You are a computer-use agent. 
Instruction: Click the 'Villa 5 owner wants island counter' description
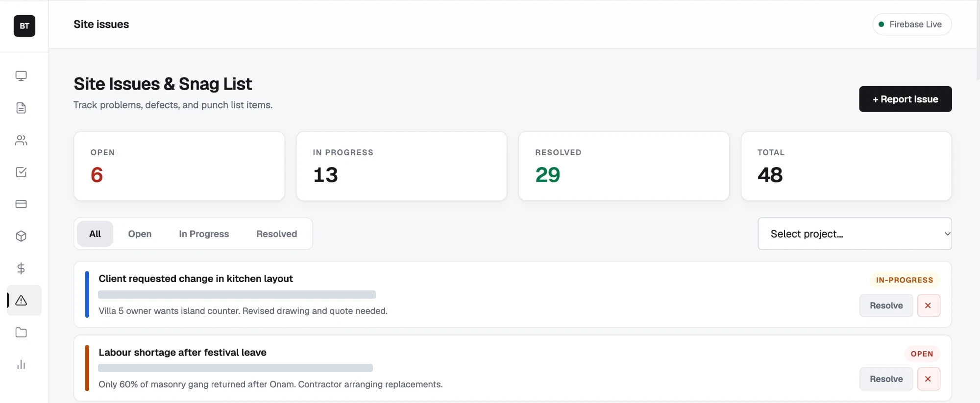tap(243, 311)
